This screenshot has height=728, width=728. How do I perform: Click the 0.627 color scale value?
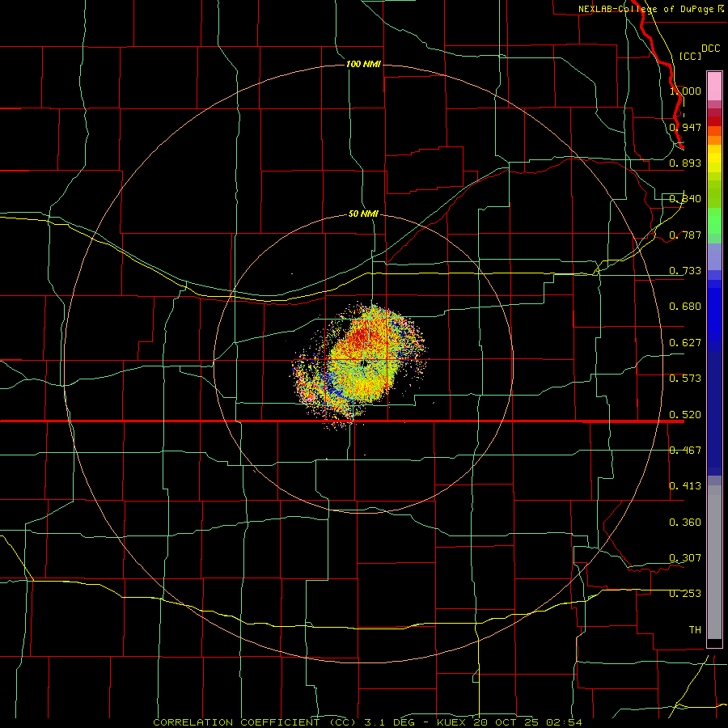point(685,343)
